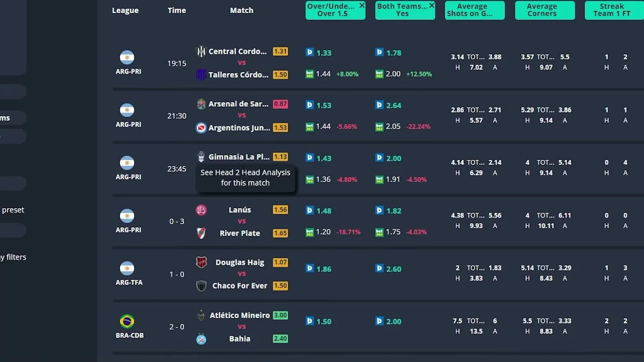Click the Talleres Córdoba team crest

coord(201,74)
